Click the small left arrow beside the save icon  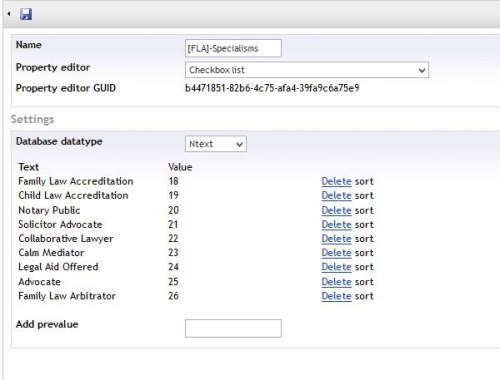(x=9, y=14)
